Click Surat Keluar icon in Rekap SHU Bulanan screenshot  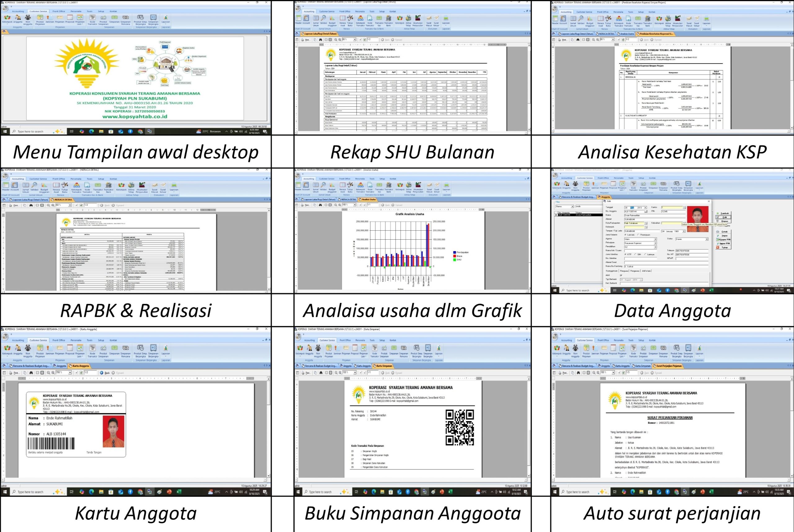pos(436,21)
